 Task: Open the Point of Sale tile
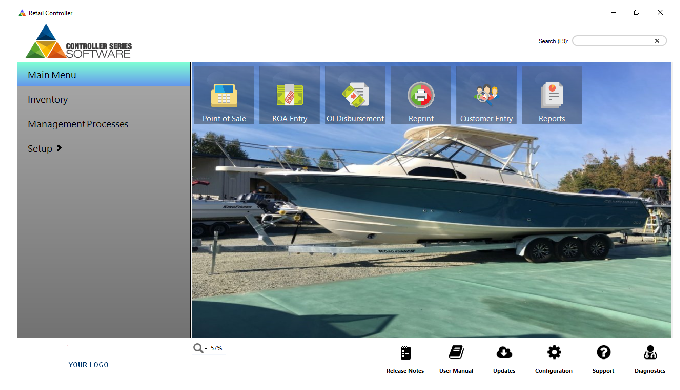pos(224,95)
